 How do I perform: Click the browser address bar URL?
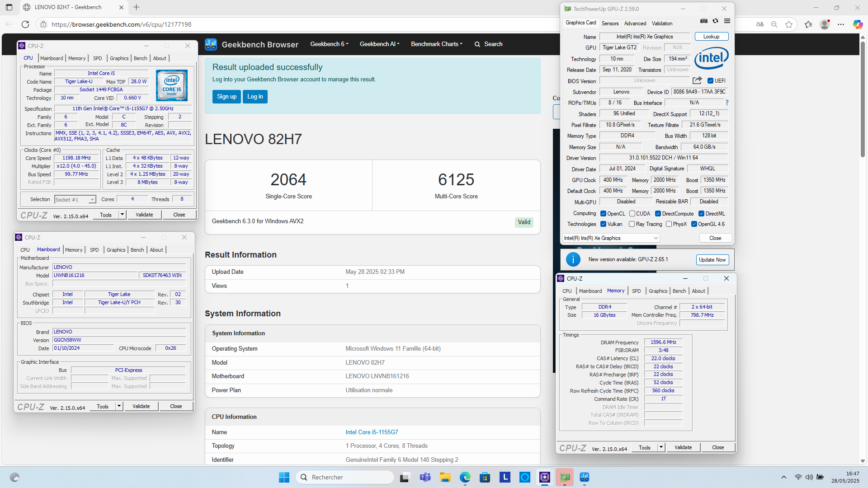121,24
